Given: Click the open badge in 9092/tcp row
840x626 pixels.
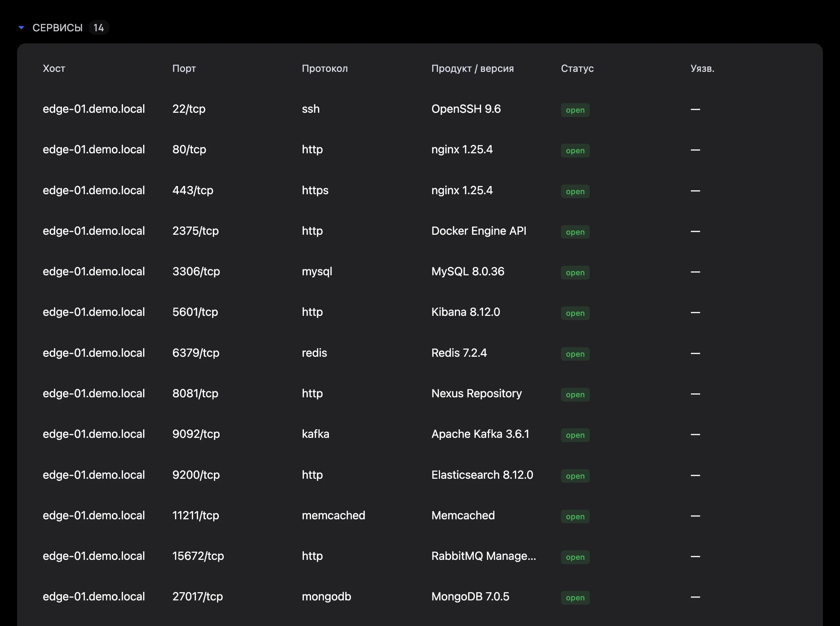Looking at the screenshot, I should [575, 435].
